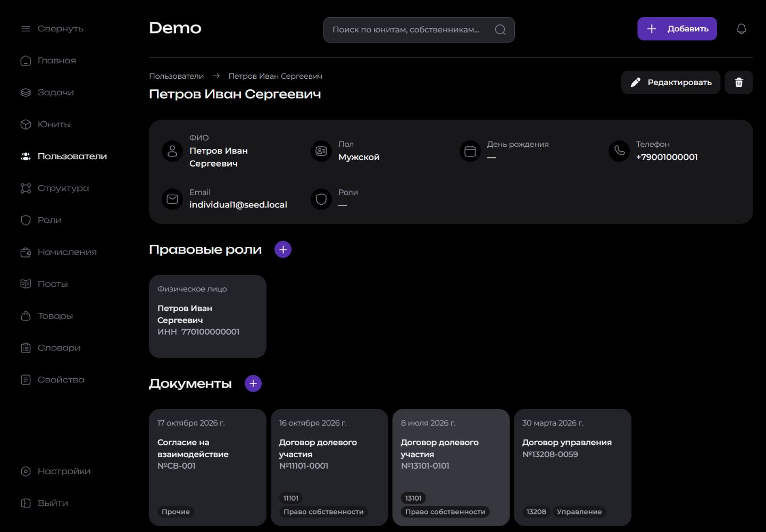Screen dimensions: 766x532
Task: Click the Структура nodes icon
Action: click(26, 188)
